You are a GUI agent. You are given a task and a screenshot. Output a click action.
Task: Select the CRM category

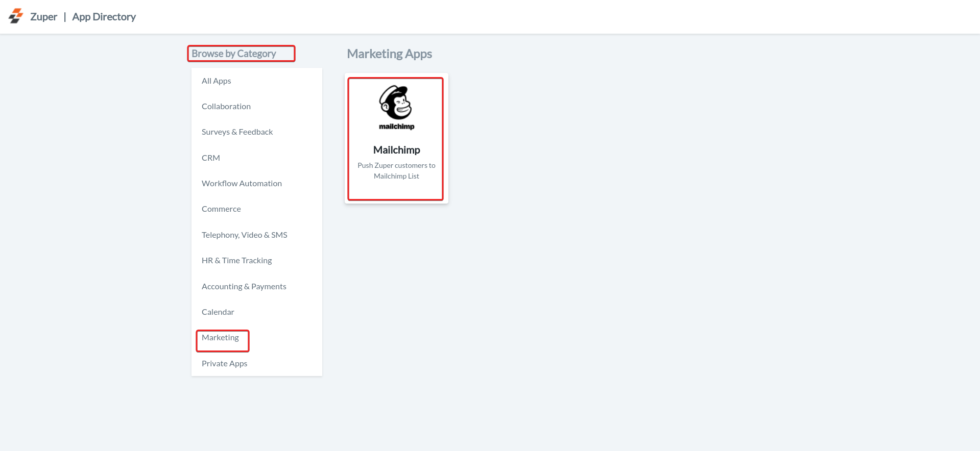click(210, 158)
